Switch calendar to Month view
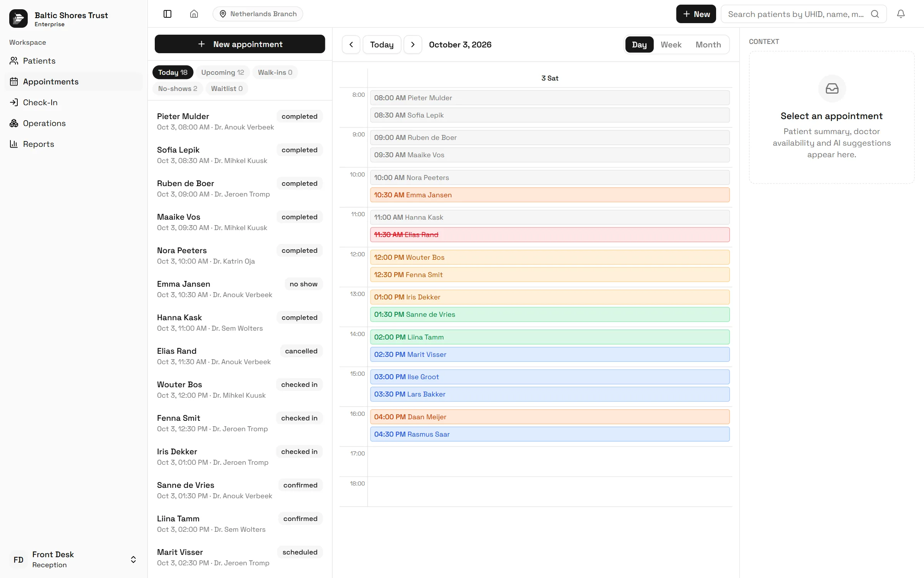 708,45
